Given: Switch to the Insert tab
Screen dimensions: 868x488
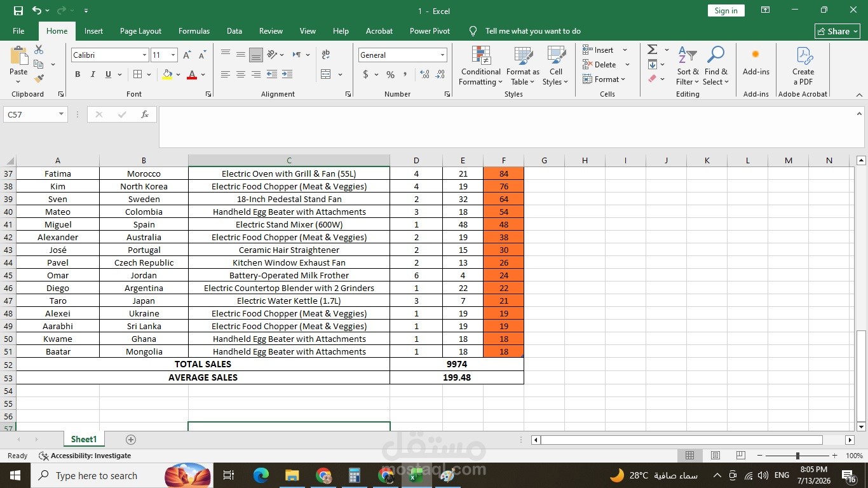Looking at the screenshot, I should (x=93, y=31).
